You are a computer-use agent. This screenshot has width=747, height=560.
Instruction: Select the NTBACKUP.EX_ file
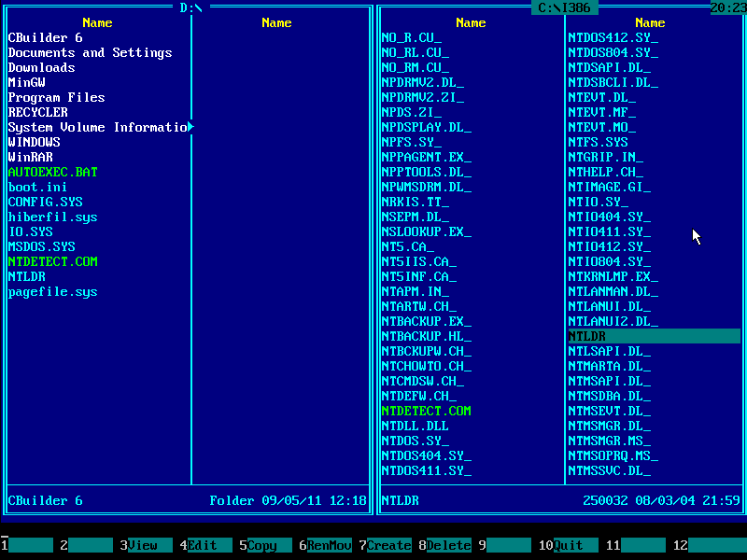click(x=427, y=321)
